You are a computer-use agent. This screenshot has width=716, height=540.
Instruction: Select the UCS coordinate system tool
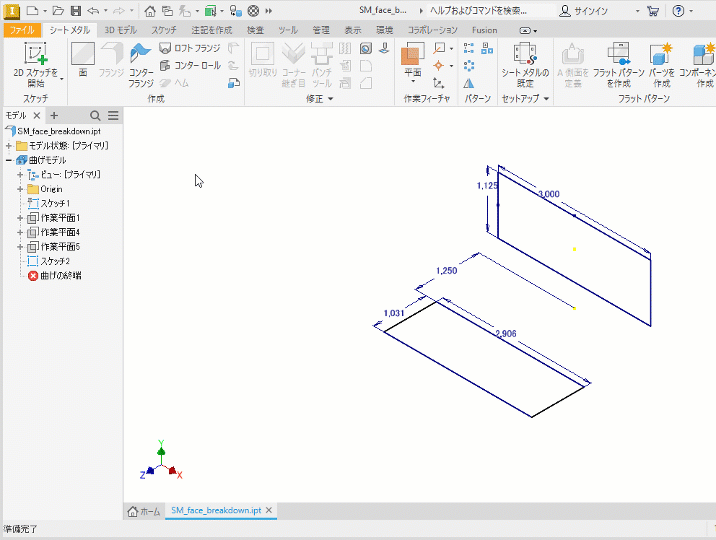point(439,83)
